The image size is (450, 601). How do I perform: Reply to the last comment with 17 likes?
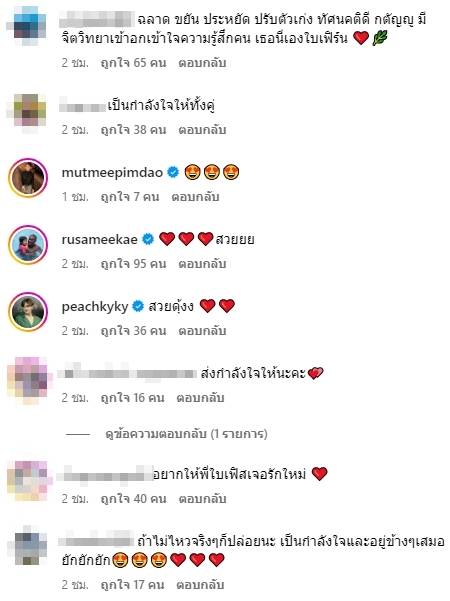(200, 585)
